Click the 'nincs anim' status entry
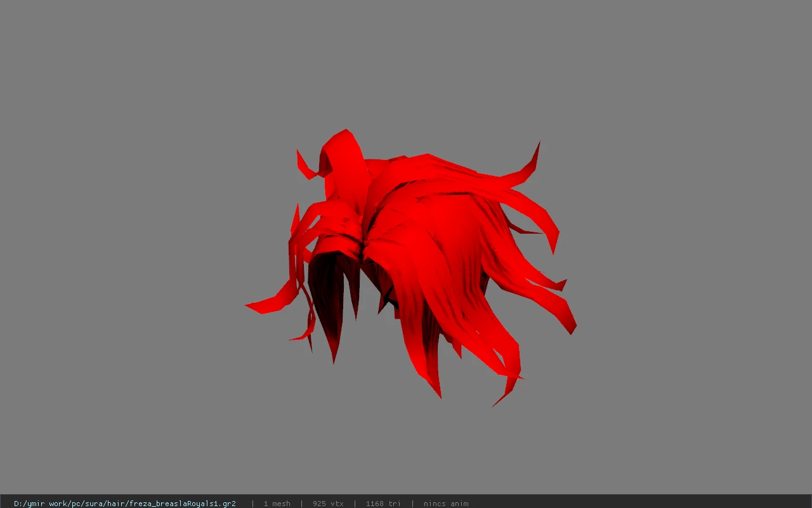Screen dimensions: 812x508 [x=446, y=504]
